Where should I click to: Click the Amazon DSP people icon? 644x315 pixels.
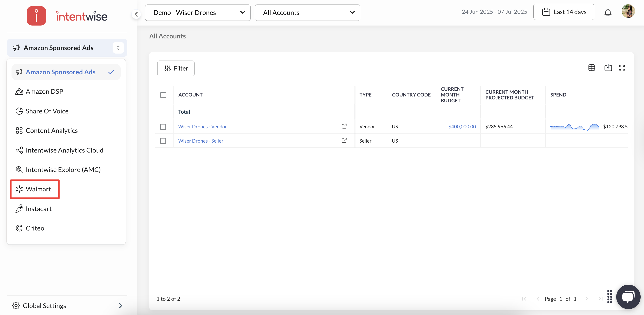click(x=19, y=92)
